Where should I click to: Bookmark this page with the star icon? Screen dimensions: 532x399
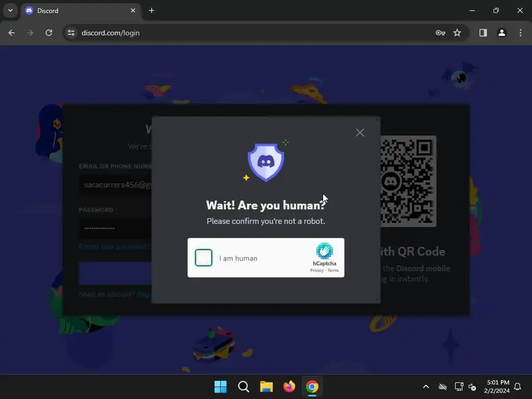(457, 33)
